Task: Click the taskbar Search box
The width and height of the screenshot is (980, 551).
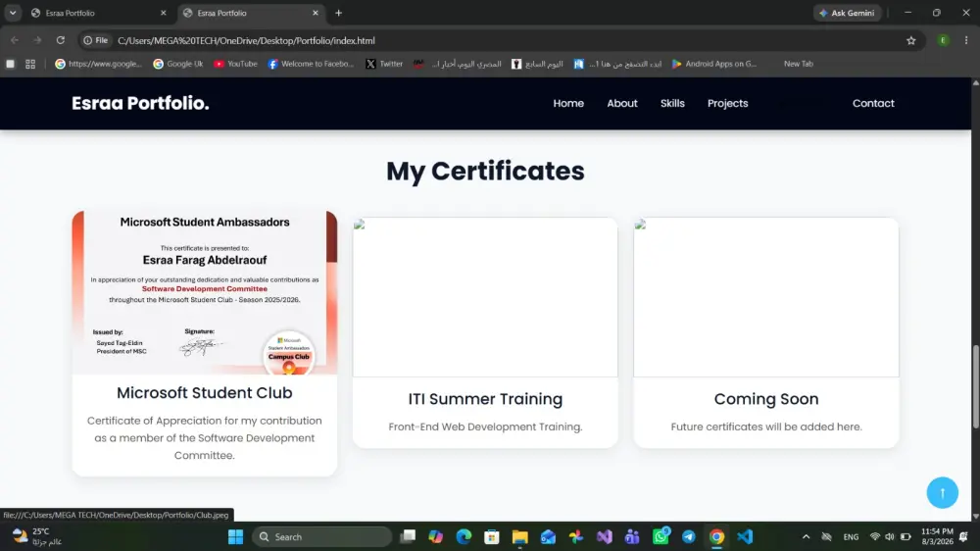Action: 321,536
